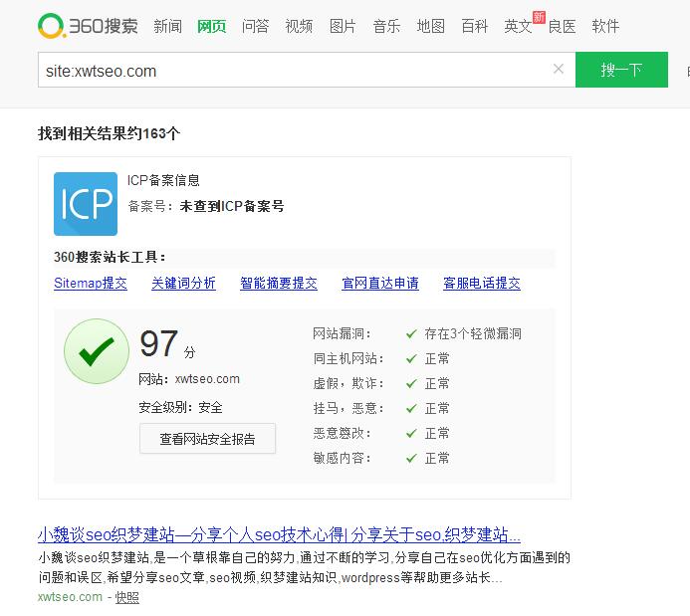The height and width of the screenshot is (616, 690).
Task: Open the 小魏谈seo织梦建站 result title
Action: point(279,535)
